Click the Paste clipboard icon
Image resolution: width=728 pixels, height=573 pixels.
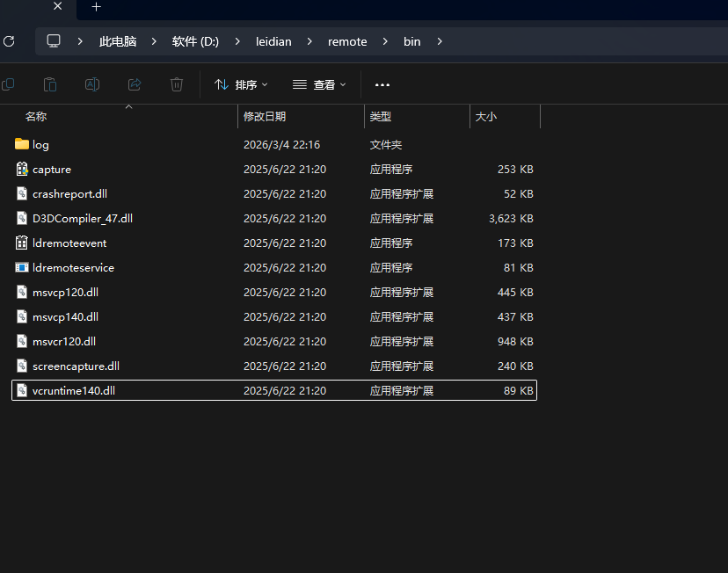(50, 84)
